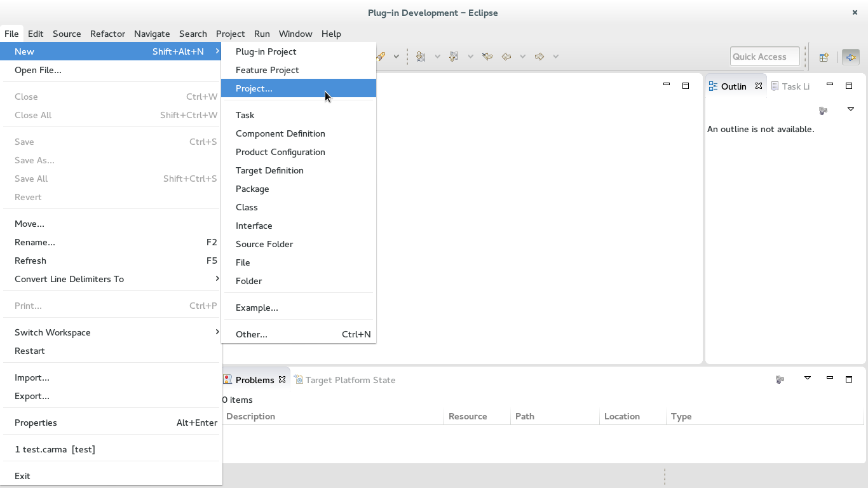Click the Previous Annotation toolbar icon

(455, 56)
